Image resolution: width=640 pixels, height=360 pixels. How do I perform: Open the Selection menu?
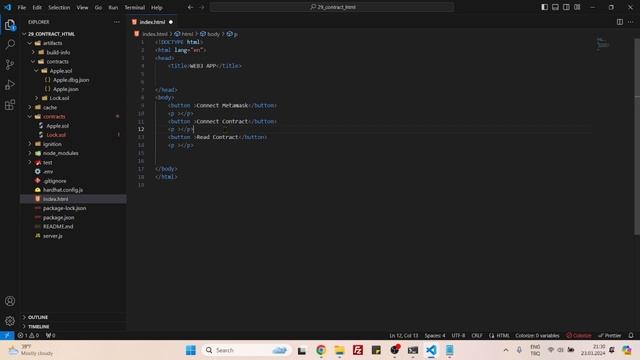(59, 7)
